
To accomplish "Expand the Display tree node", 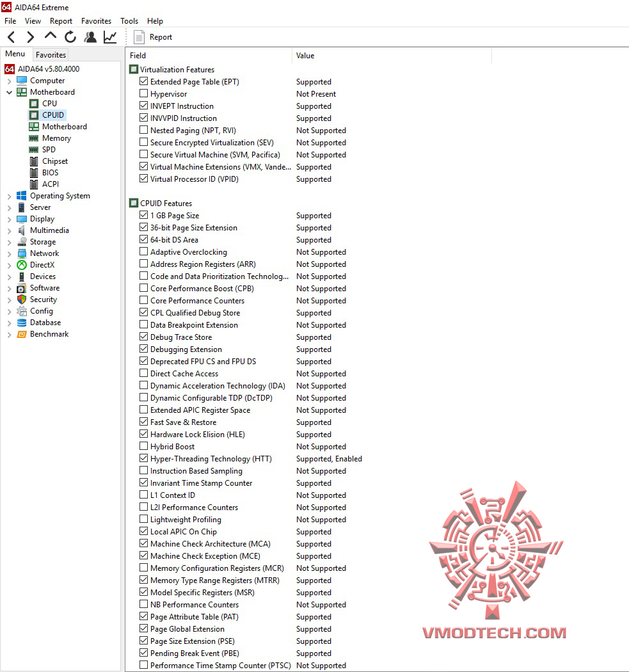I will [x=9, y=220].
